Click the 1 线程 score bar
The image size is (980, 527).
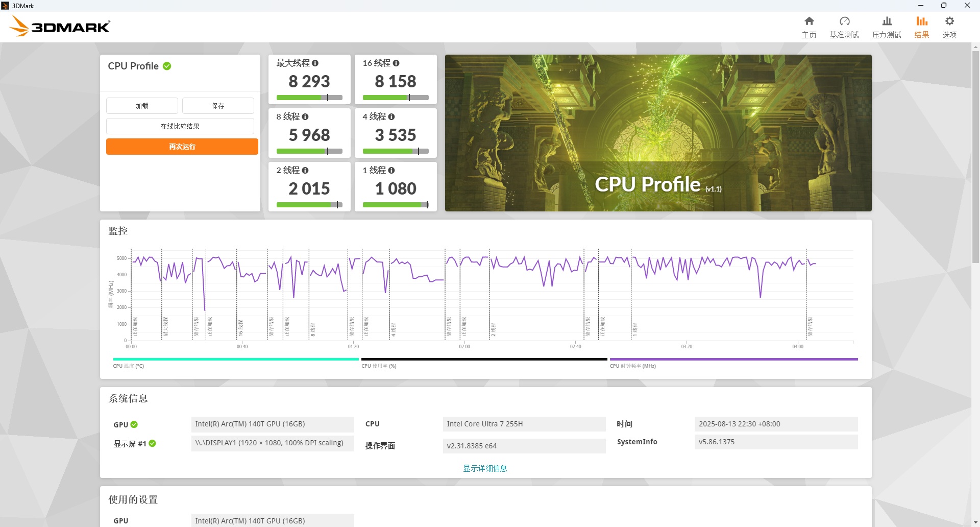[x=396, y=205]
